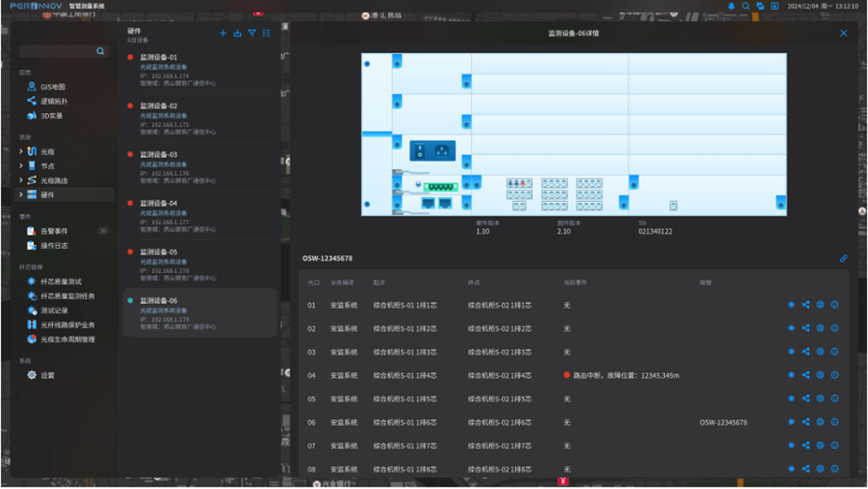Click the link icon beside OSW-12345678
This screenshot has height=489, width=868.
coord(843,259)
